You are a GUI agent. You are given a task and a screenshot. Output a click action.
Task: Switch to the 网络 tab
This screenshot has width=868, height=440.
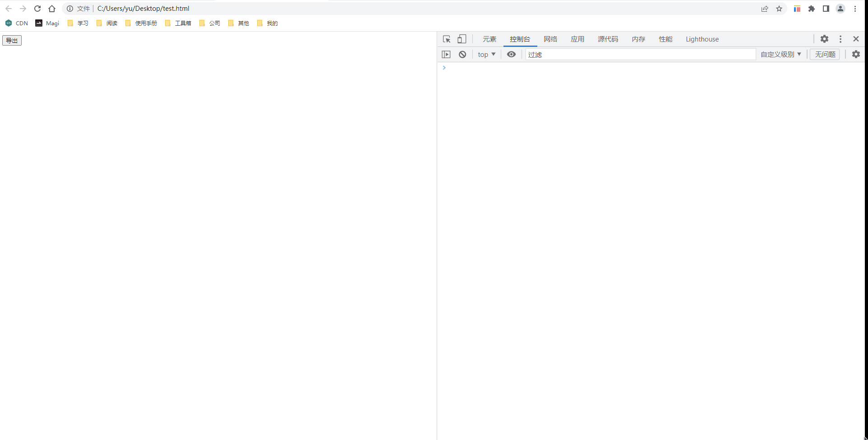[x=550, y=39]
